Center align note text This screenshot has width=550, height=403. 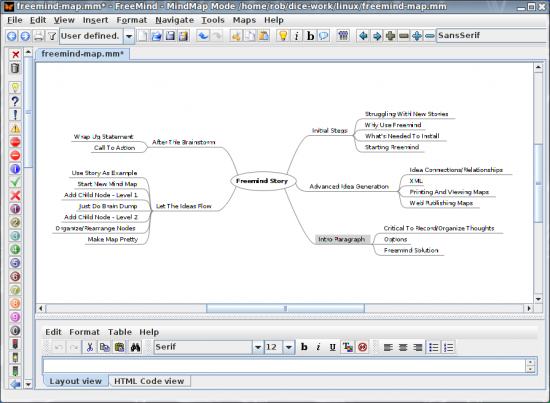click(x=403, y=347)
